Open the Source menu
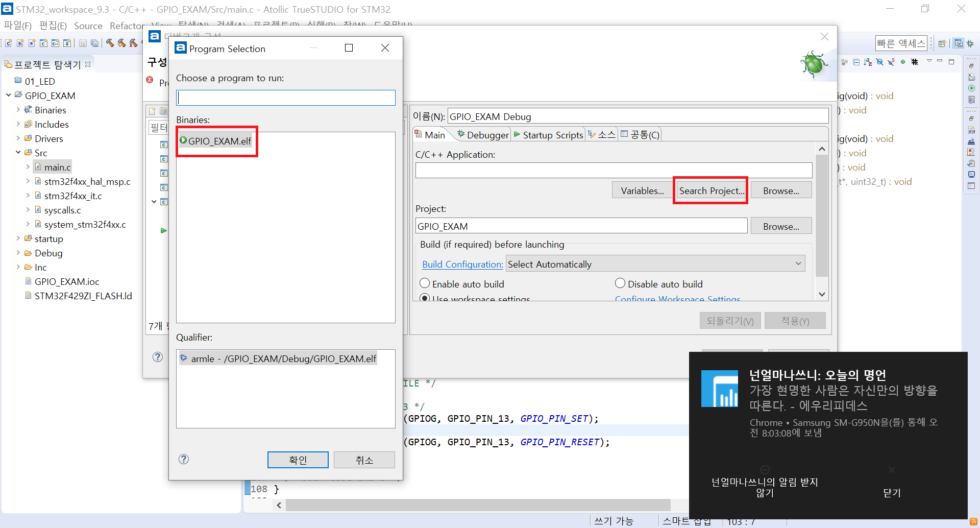 click(x=88, y=26)
